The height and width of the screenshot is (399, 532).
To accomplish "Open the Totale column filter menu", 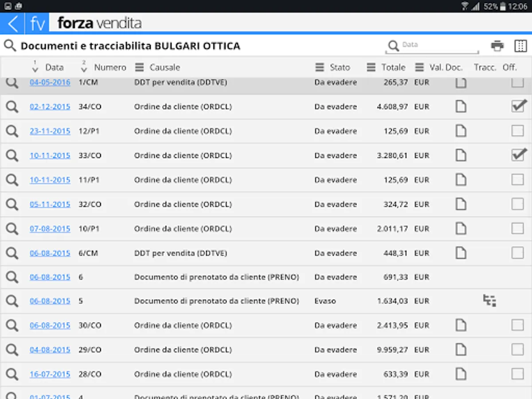I will pos(371,67).
